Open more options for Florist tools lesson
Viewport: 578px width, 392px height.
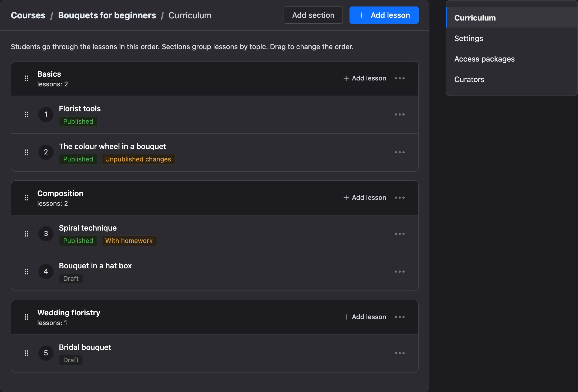pos(400,114)
